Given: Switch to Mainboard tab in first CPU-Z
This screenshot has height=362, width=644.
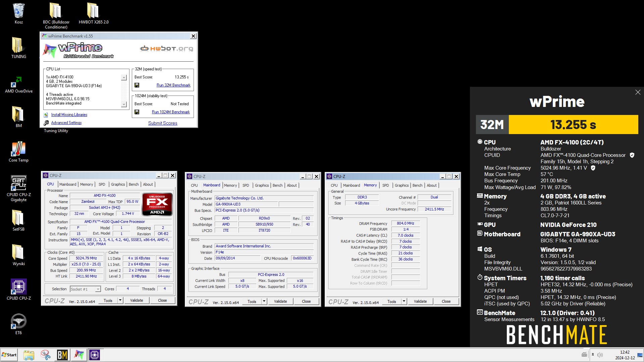Looking at the screenshot, I should pyautogui.click(x=68, y=184).
